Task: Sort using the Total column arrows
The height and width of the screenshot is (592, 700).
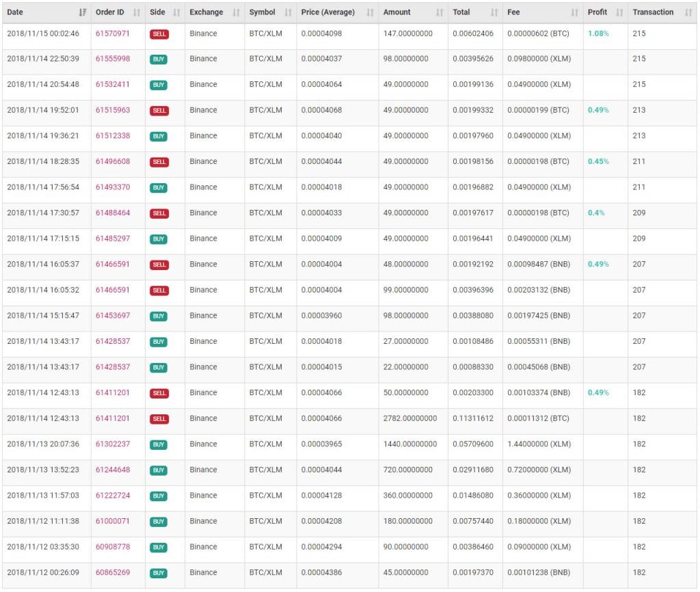Action: pos(494,12)
